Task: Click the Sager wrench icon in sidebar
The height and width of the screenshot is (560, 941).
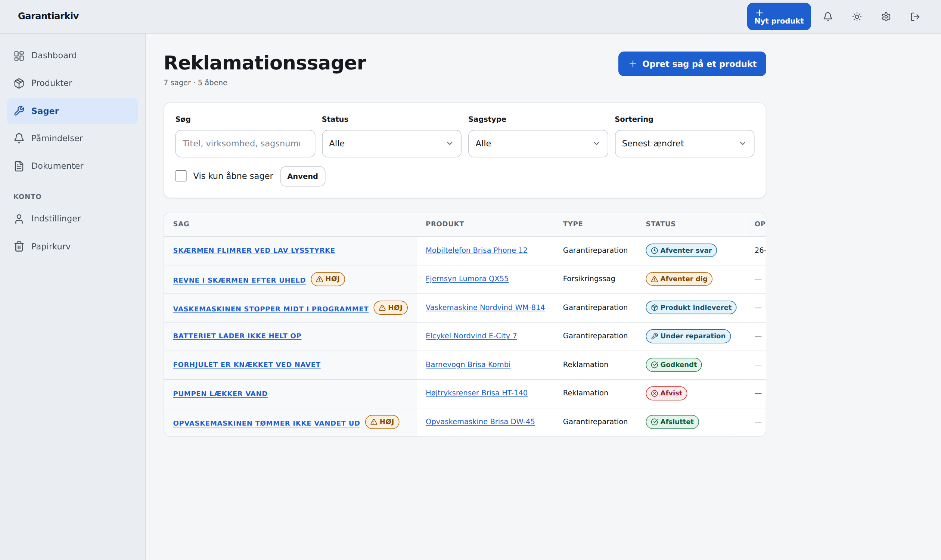Action: coord(19,111)
